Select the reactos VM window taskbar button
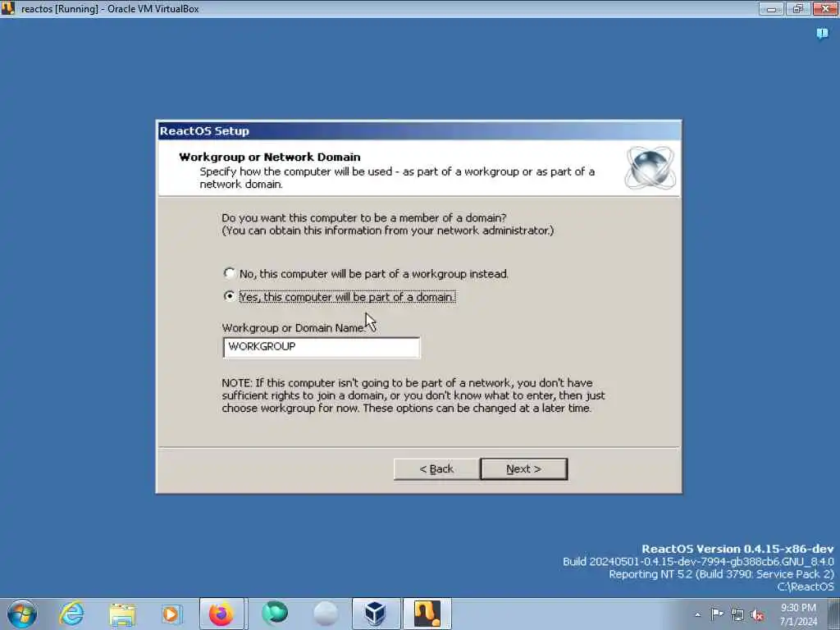Viewport: 840px width, 630px height. click(x=427, y=614)
